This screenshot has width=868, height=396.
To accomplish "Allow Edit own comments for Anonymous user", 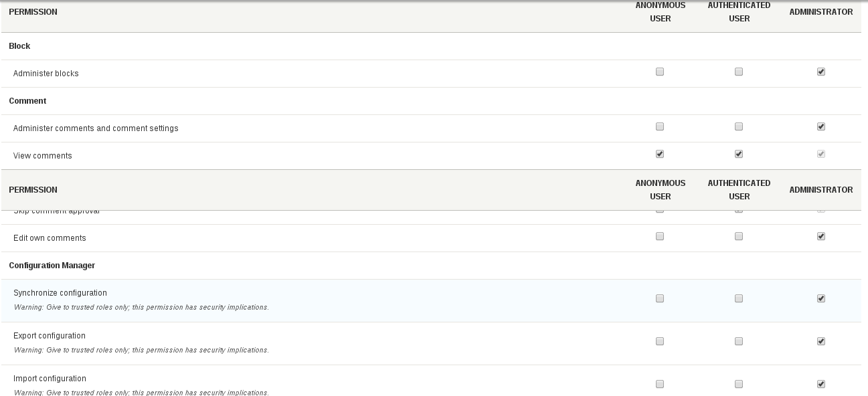I will click(660, 235).
